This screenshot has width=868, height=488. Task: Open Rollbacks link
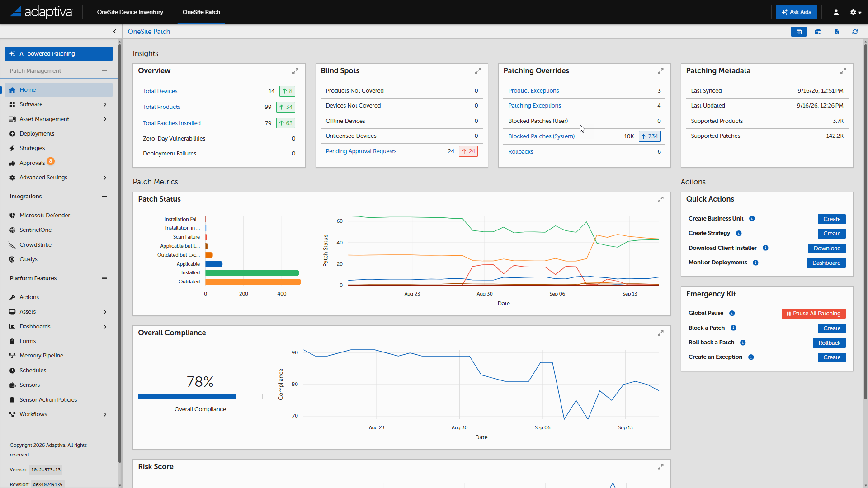point(520,152)
